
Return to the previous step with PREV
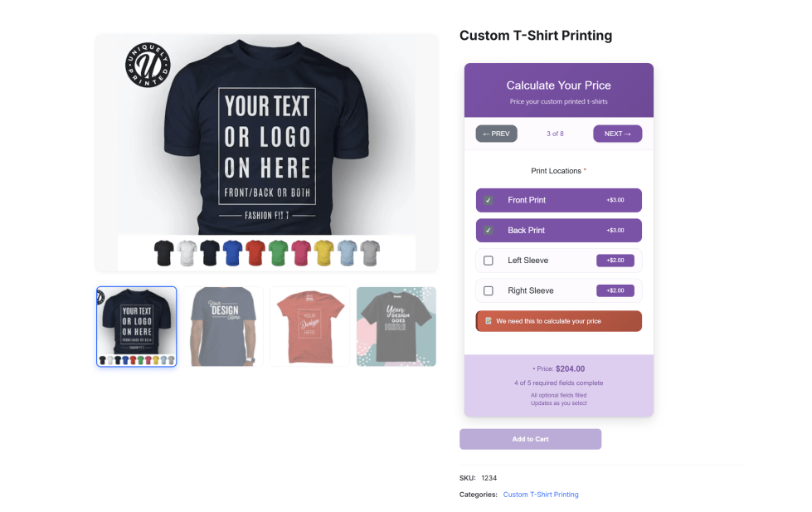(496, 134)
